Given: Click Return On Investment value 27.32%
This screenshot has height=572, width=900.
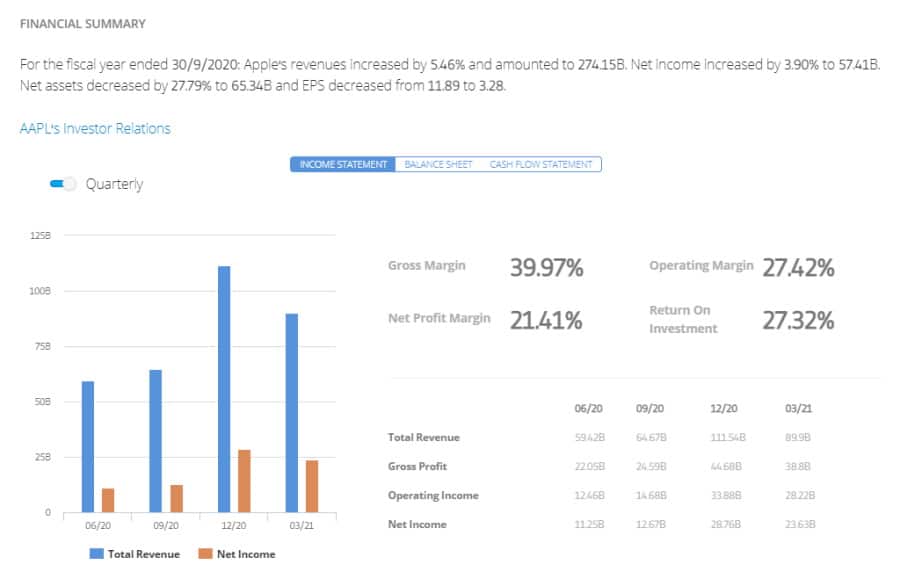Looking at the screenshot, I should (x=798, y=320).
